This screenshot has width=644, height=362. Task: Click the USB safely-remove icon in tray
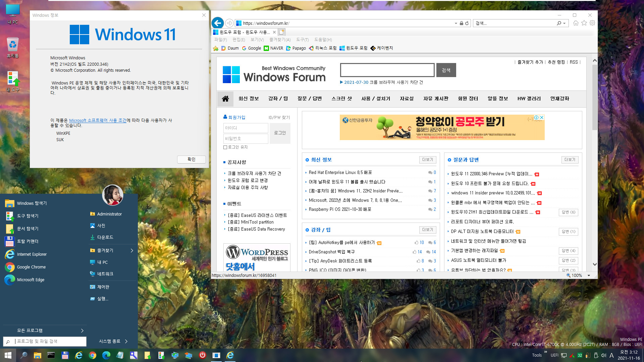[596, 355]
